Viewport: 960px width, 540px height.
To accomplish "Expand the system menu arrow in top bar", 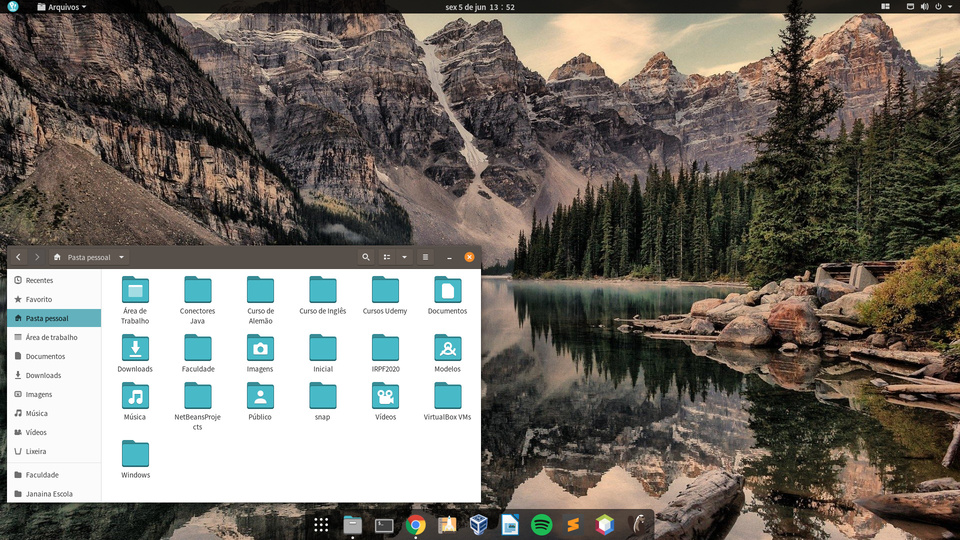I will pos(949,7).
